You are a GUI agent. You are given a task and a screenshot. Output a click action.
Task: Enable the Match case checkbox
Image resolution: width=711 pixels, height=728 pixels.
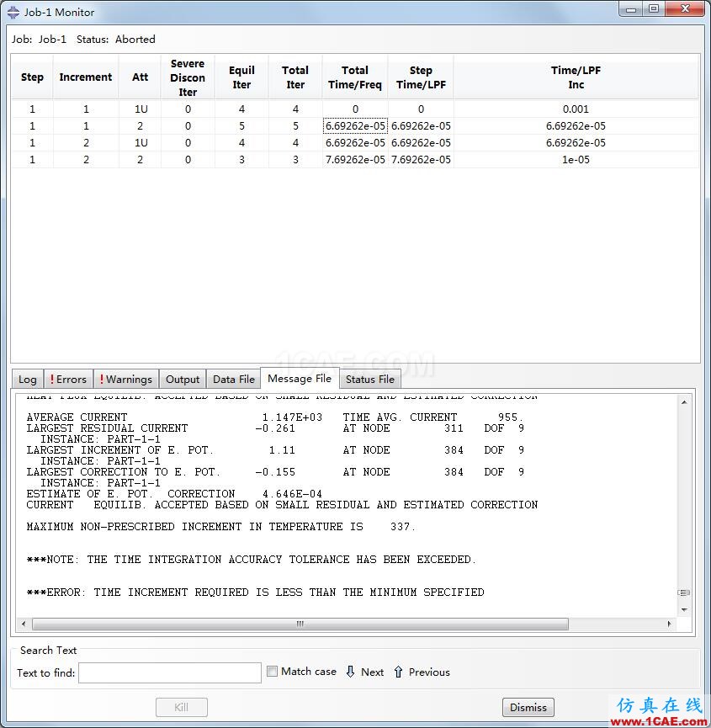(x=273, y=672)
